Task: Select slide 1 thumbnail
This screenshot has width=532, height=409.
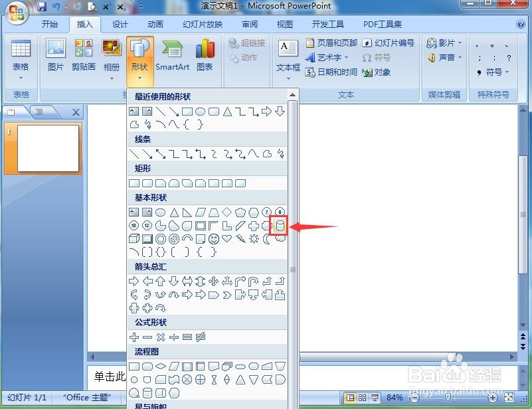Action: (48, 148)
